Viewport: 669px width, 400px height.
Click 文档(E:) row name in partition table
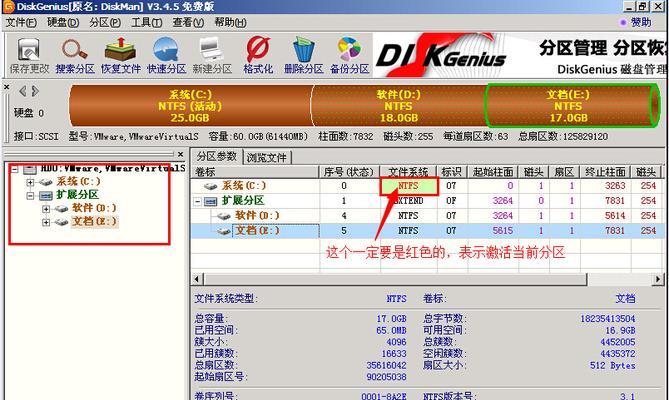pyautogui.click(x=257, y=231)
